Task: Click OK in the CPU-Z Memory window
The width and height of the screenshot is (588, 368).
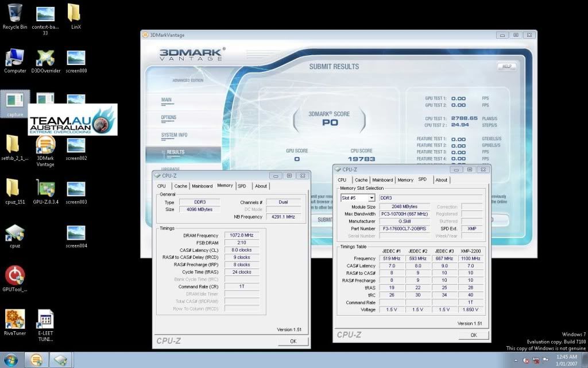Action: click(x=293, y=342)
